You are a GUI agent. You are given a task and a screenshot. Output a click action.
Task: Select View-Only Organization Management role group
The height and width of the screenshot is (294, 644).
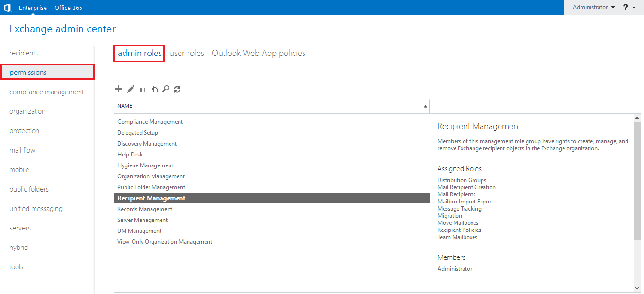pos(165,242)
